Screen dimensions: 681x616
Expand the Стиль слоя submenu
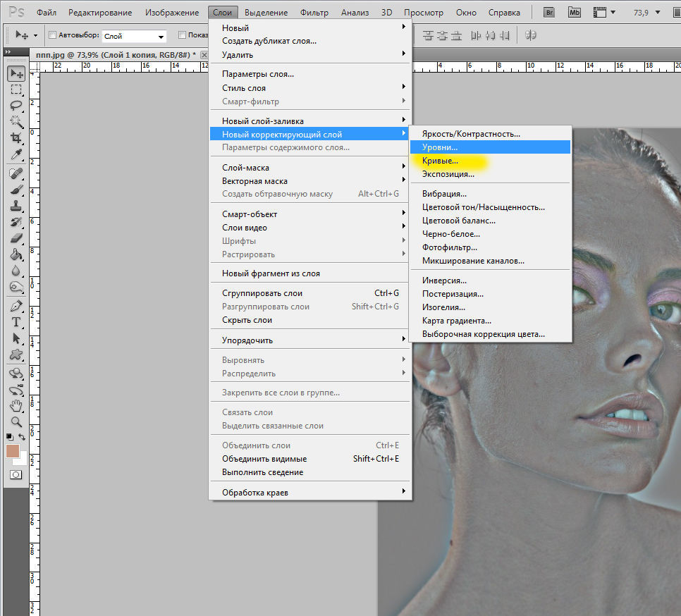[x=310, y=87]
